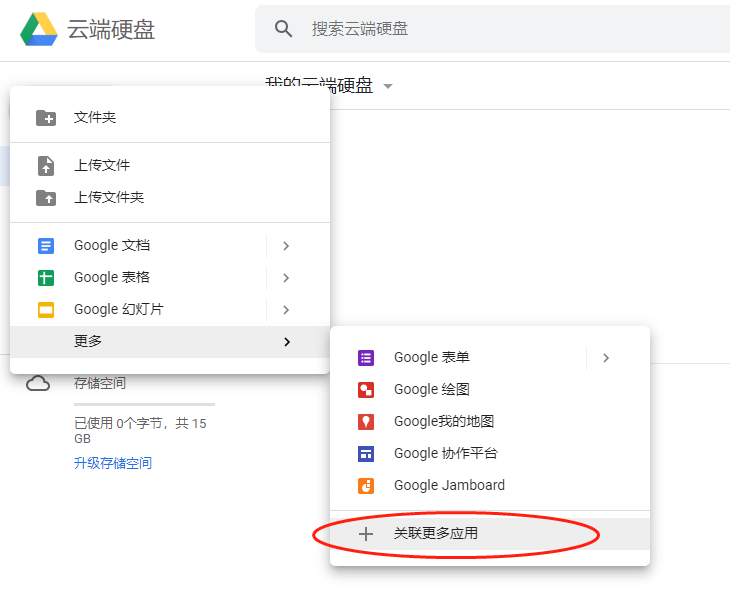Expand the Google 文档 submenu arrow
The height and width of the screenshot is (607, 730).
286,246
